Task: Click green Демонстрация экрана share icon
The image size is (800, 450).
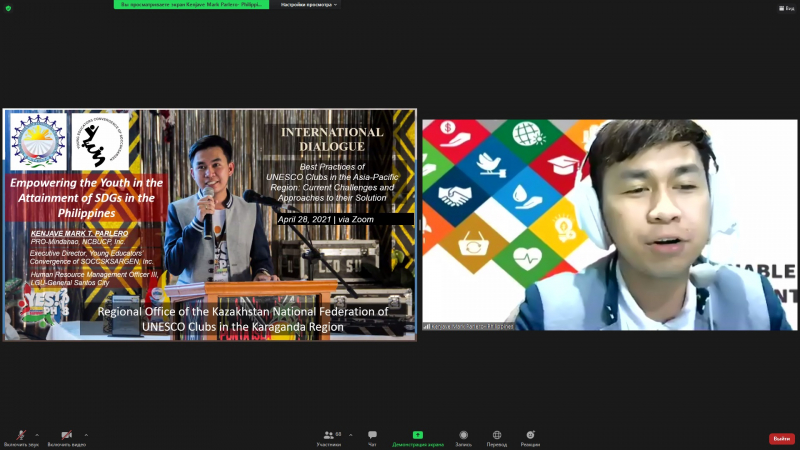Action: 417,435
